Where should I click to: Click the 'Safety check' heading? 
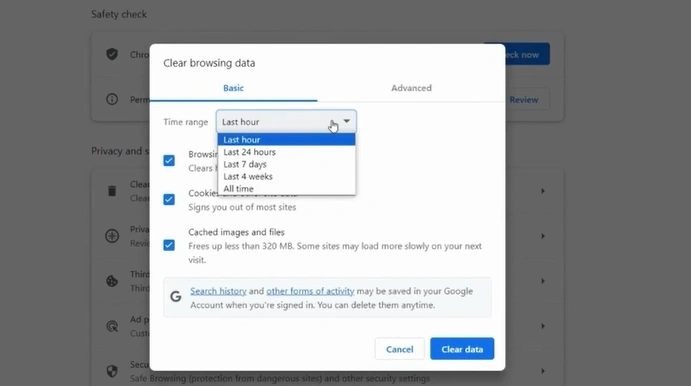[119, 14]
